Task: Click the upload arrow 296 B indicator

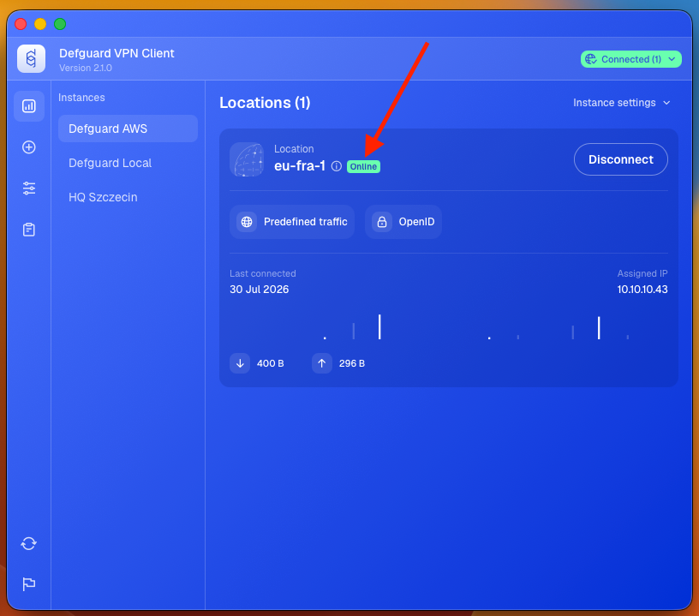Action: tap(339, 363)
